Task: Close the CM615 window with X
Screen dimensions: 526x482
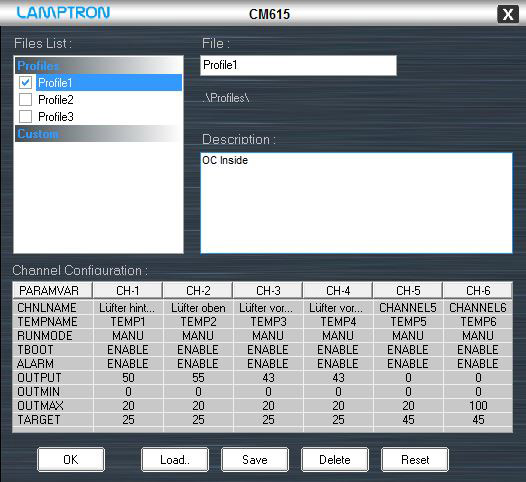Action: coord(508,14)
